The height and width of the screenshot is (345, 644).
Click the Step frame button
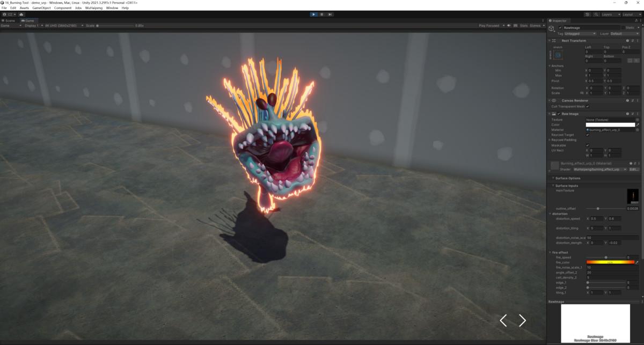(330, 14)
